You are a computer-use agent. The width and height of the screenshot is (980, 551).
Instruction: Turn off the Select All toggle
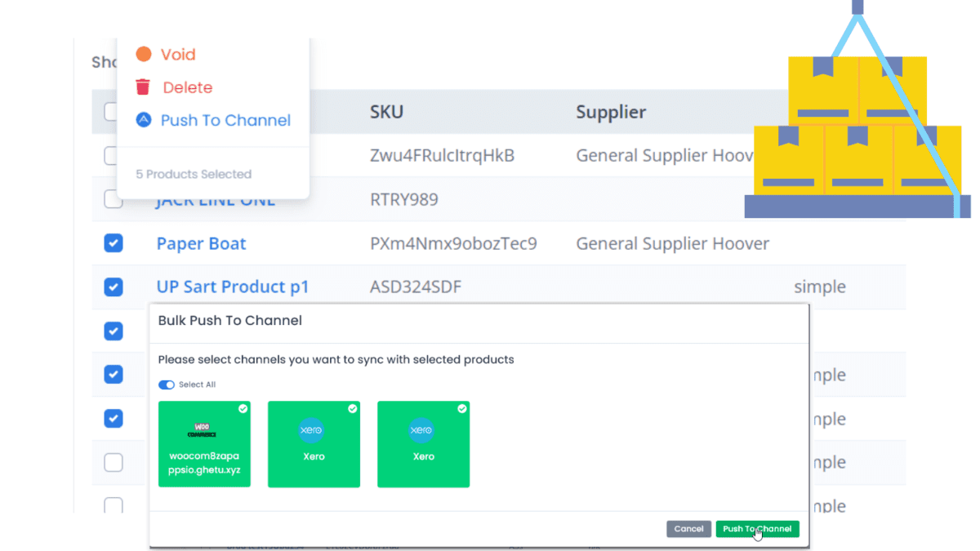[x=167, y=384]
